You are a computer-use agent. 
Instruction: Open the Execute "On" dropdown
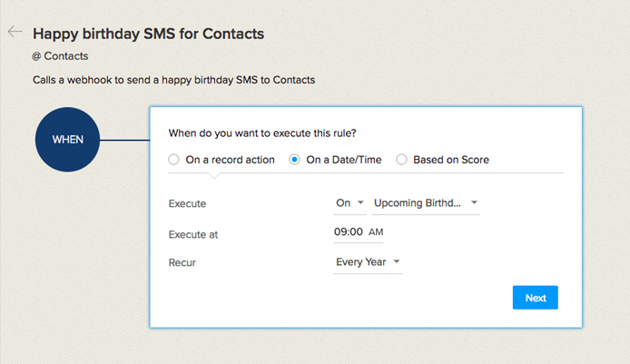point(349,203)
